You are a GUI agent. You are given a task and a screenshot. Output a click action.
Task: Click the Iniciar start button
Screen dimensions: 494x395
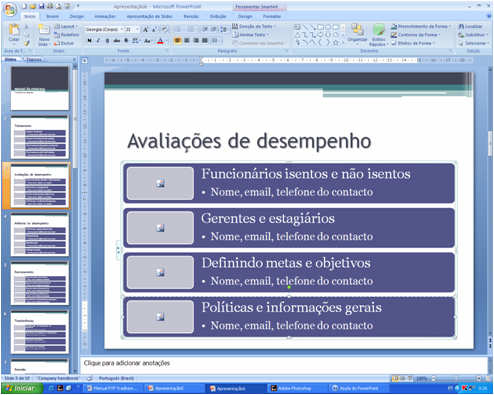(22, 388)
